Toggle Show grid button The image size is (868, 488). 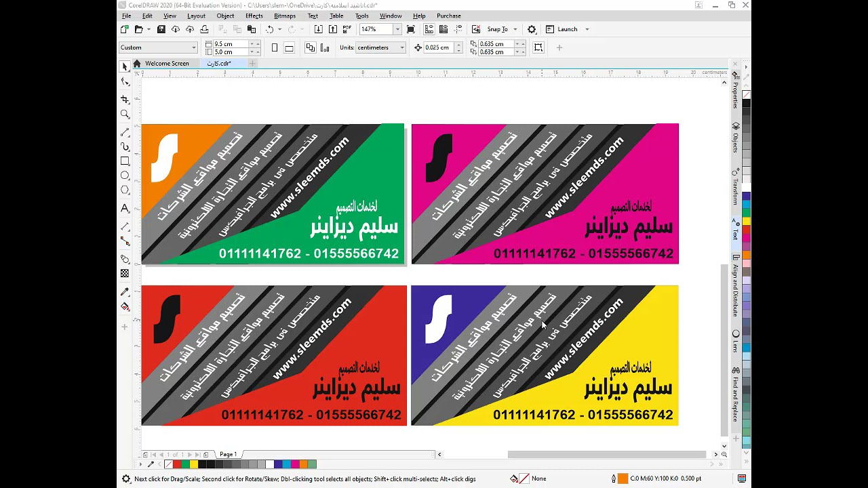coord(443,29)
